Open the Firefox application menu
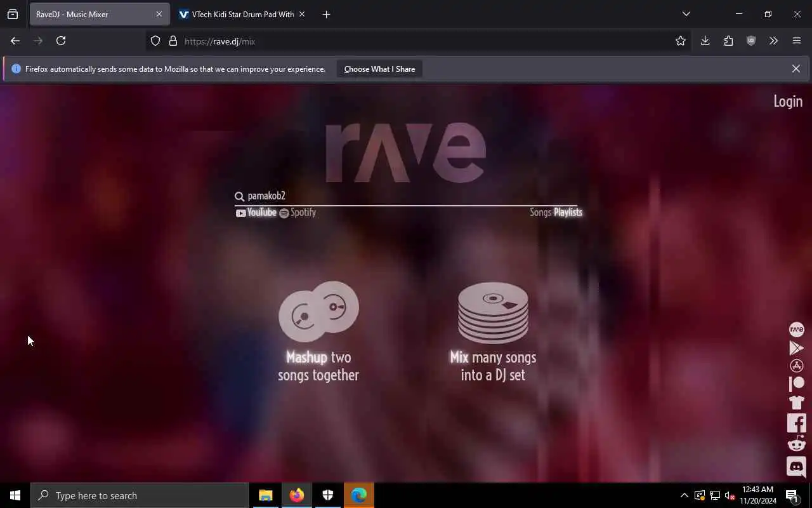This screenshot has height=508, width=812. click(x=797, y=41)
